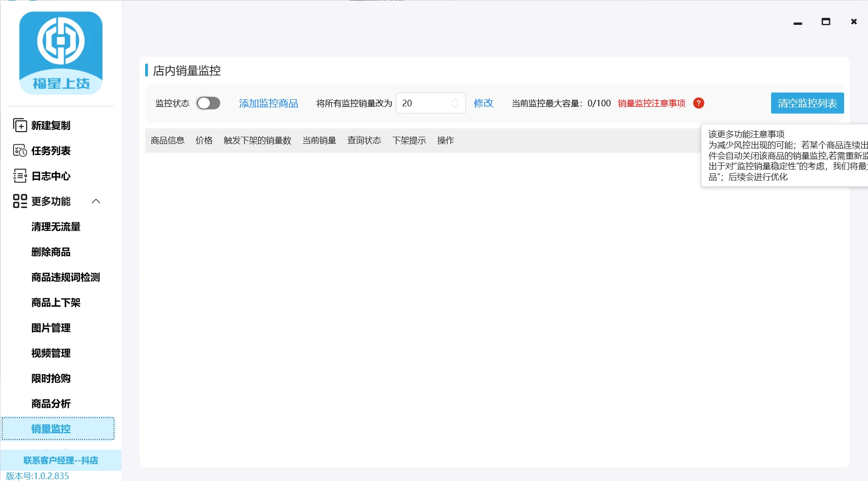This screenshot has width=868, height=481.
Task: Select 删除商品 submenu item
Action: 51,252
